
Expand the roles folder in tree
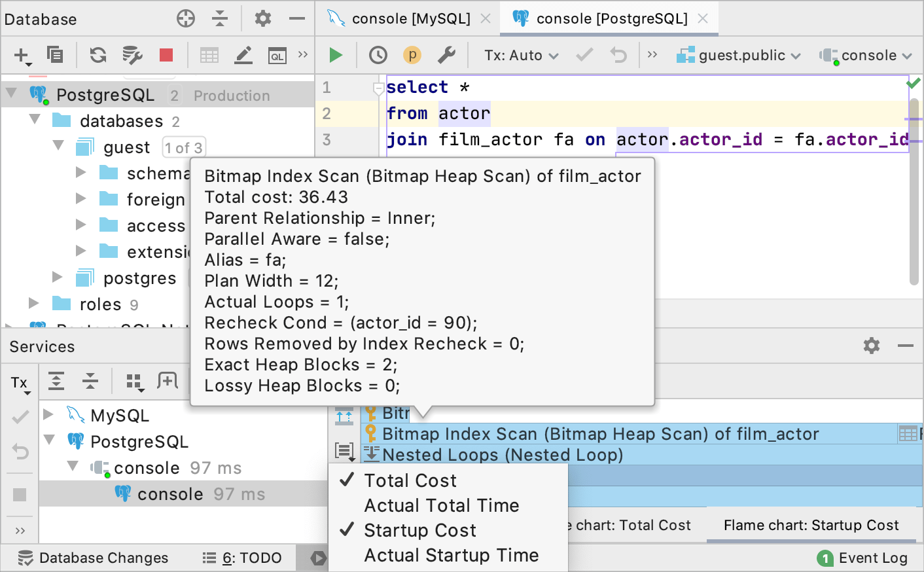(x=34, y=304)
